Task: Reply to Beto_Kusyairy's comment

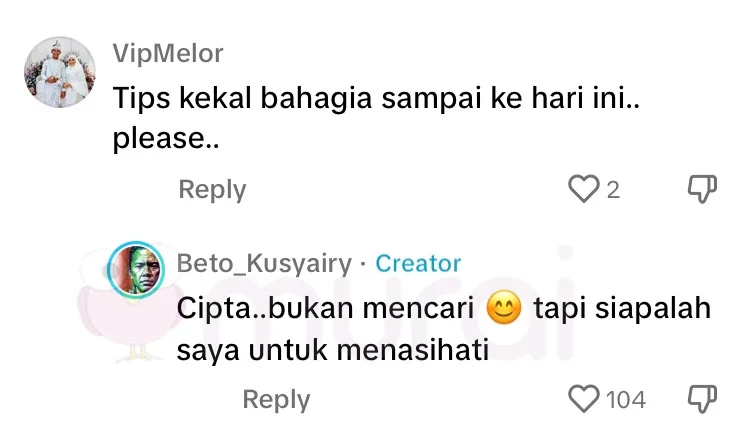Action: point(276,399)
